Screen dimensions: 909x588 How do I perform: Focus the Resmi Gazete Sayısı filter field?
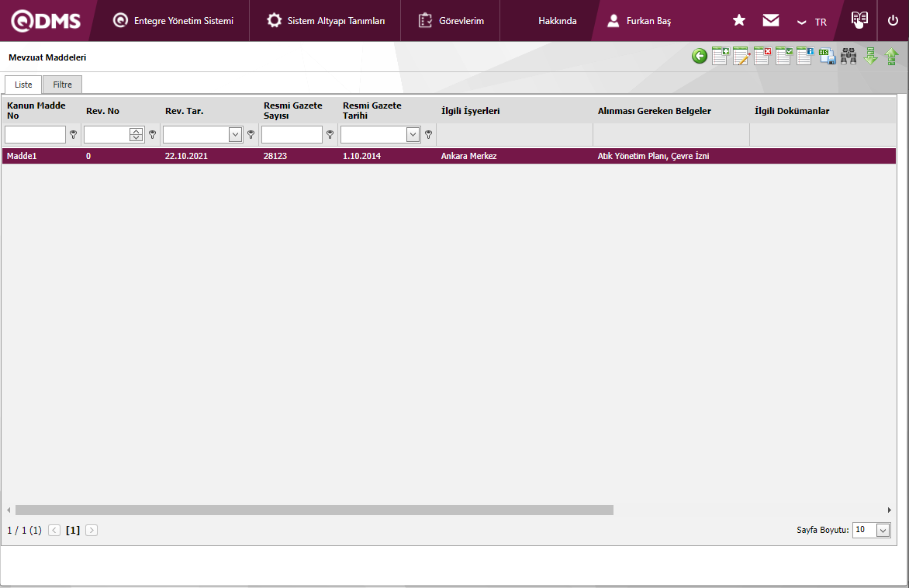tap(292, 134)
